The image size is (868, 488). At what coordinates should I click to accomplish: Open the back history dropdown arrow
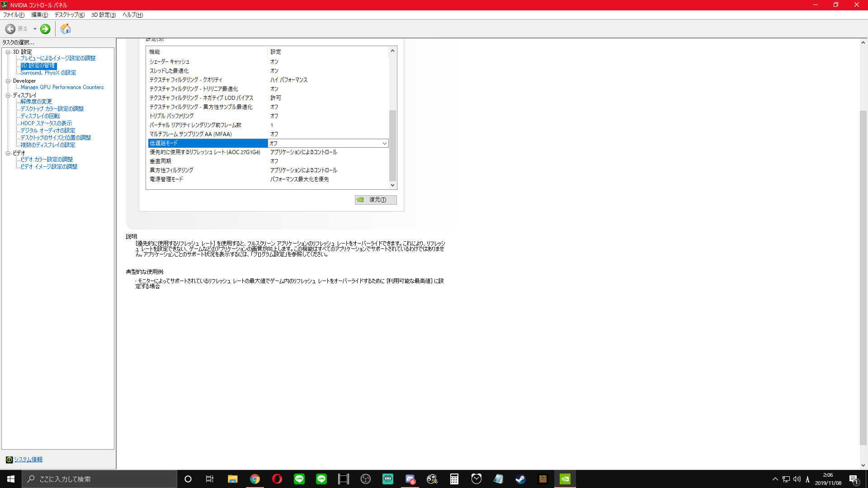point(35,29)
